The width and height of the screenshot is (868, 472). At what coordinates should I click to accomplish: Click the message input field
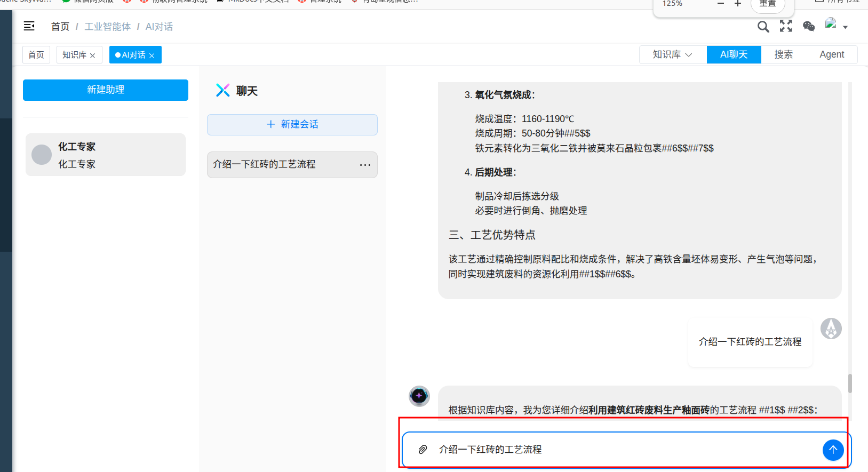coord(624,450)
